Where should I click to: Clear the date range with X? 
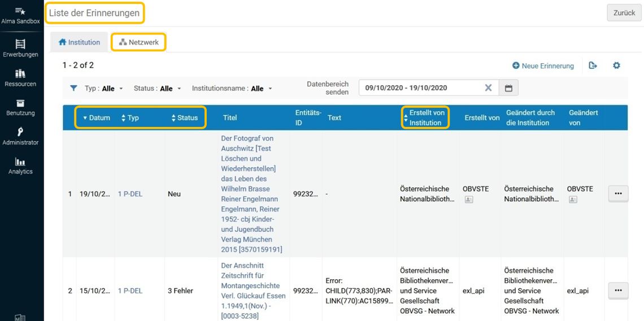click(488, 88)
